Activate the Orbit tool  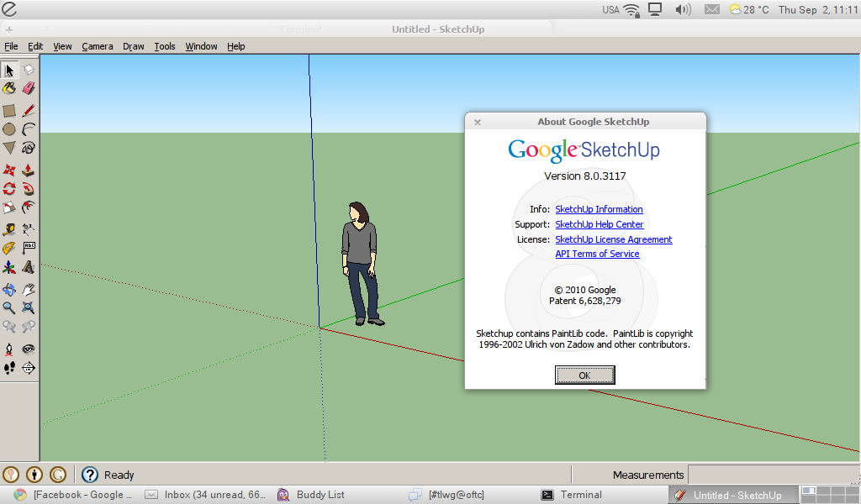9,289
